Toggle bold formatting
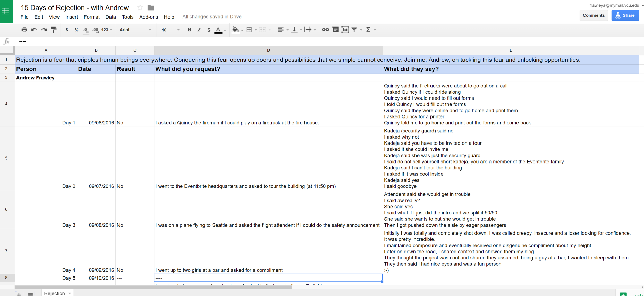This screenshot has width=644, height=296. point(189,30)
